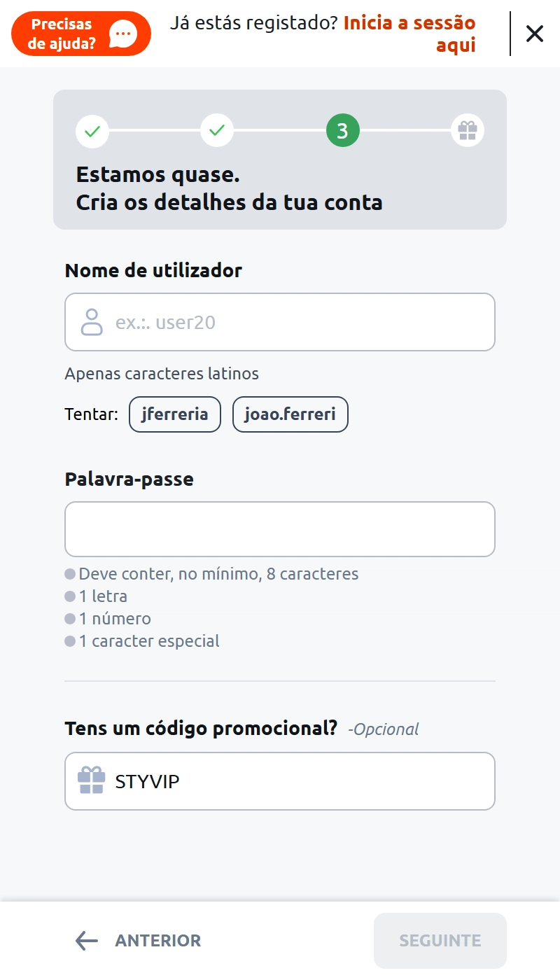Image resolution: width=560 pixels, height=980 pixels.
Task: Close the registration form with X
Action: tap(535, 34)
